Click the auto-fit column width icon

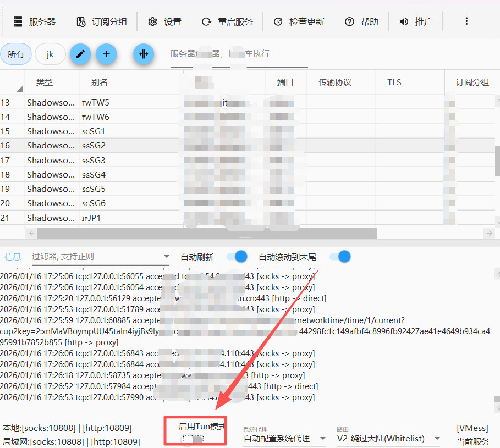coord(144,54)
